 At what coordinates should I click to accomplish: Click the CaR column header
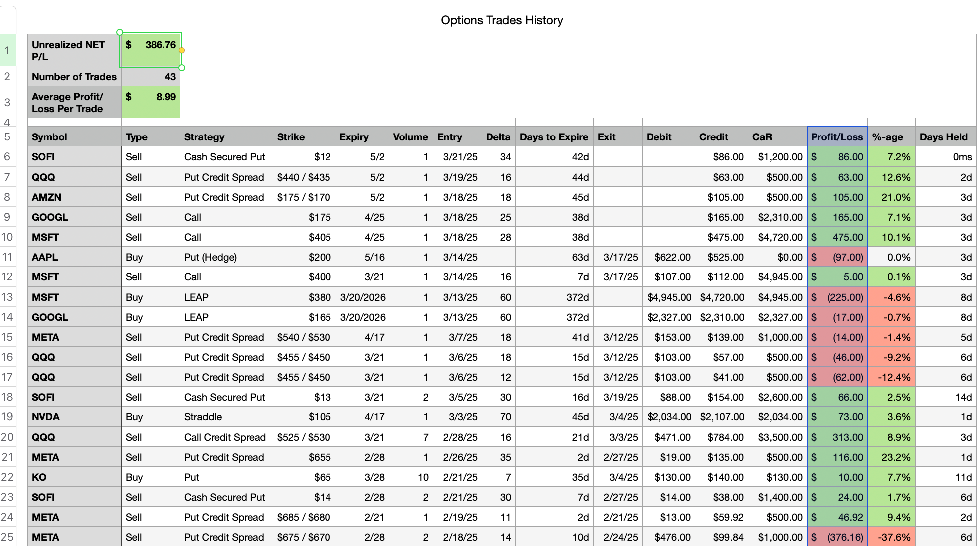pyautogui.click(x=777, y=137)
